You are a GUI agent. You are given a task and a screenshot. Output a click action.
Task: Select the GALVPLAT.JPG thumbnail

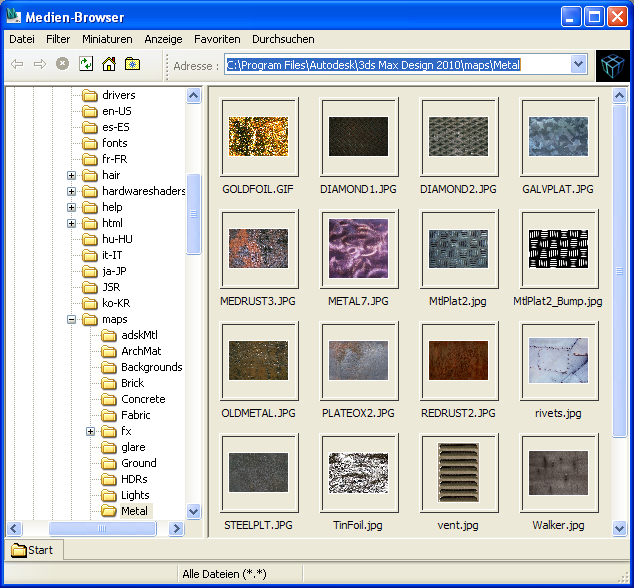(558, 137)
